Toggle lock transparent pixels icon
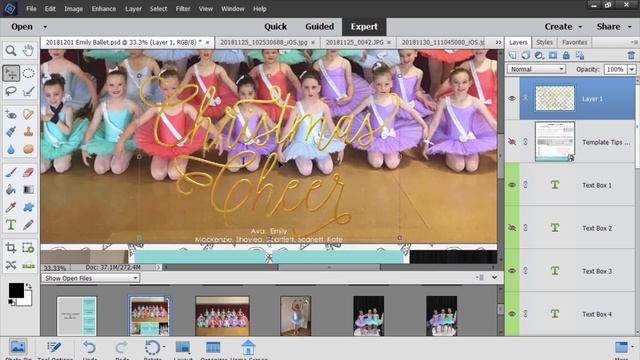This screenshot has width=640, height=360. point(580,55)
